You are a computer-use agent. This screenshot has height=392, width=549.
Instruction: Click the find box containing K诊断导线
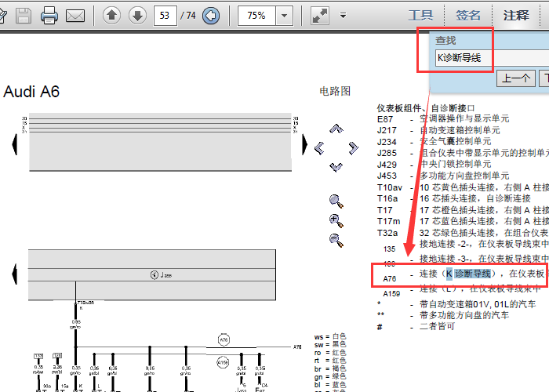pyautogui.click(x=492, y=58)
